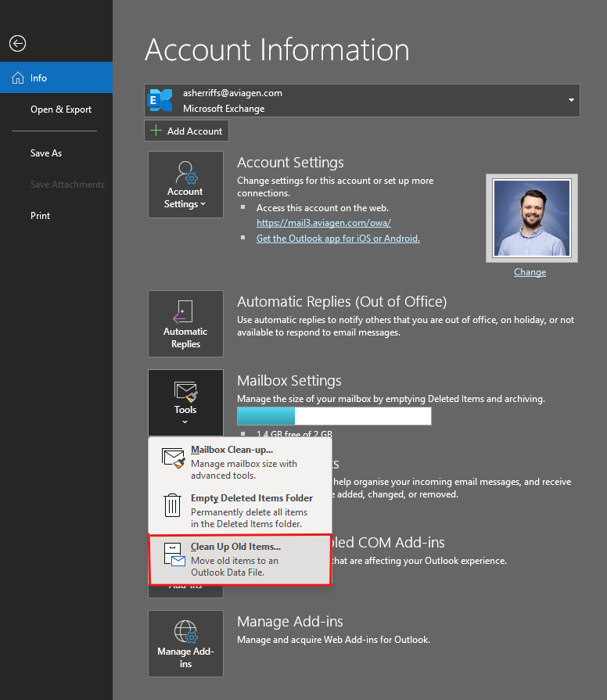Click the back arrow icon

(x=17, y=44)
